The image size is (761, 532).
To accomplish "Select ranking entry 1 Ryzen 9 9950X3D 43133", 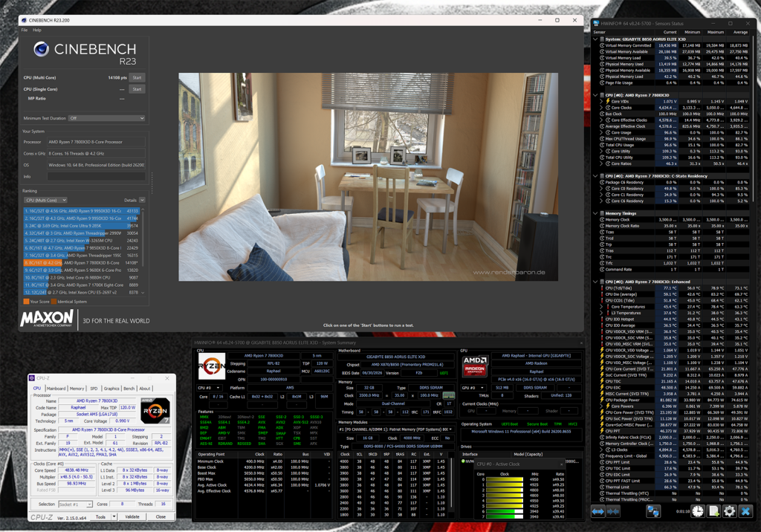I will point(82,211).
